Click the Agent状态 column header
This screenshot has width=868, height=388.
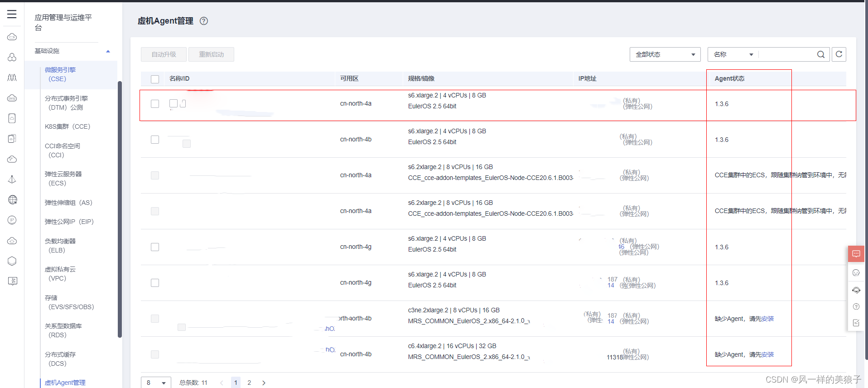point(729,78)
